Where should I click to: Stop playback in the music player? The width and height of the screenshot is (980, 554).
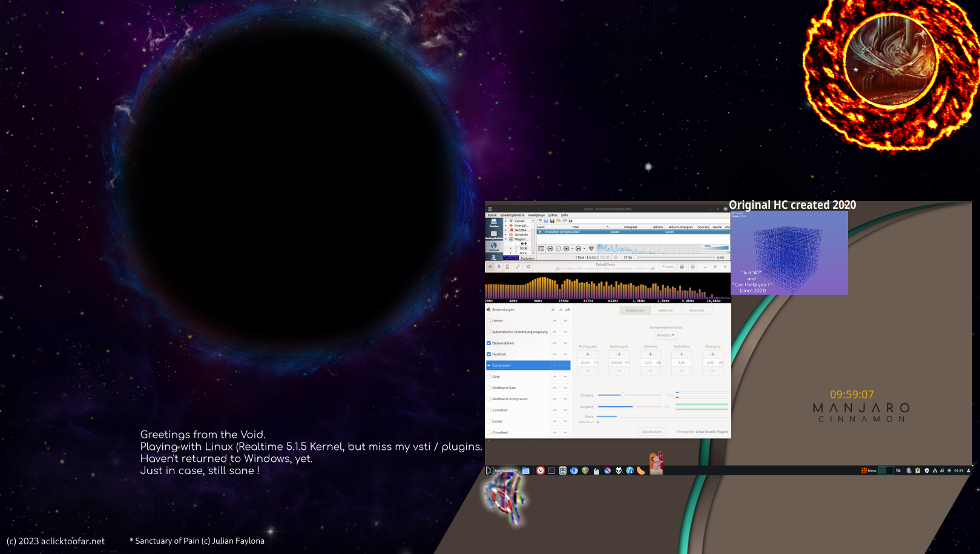(567, 248)
